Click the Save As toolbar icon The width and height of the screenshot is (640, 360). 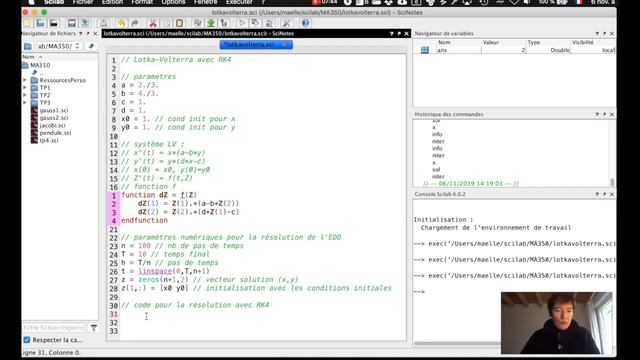[x=84, y=23]
